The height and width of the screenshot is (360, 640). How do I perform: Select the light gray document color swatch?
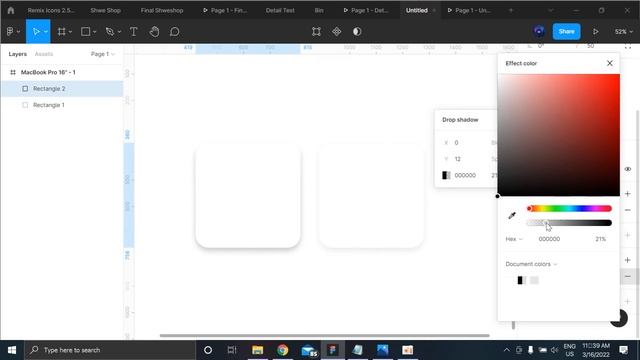point(534,280)
